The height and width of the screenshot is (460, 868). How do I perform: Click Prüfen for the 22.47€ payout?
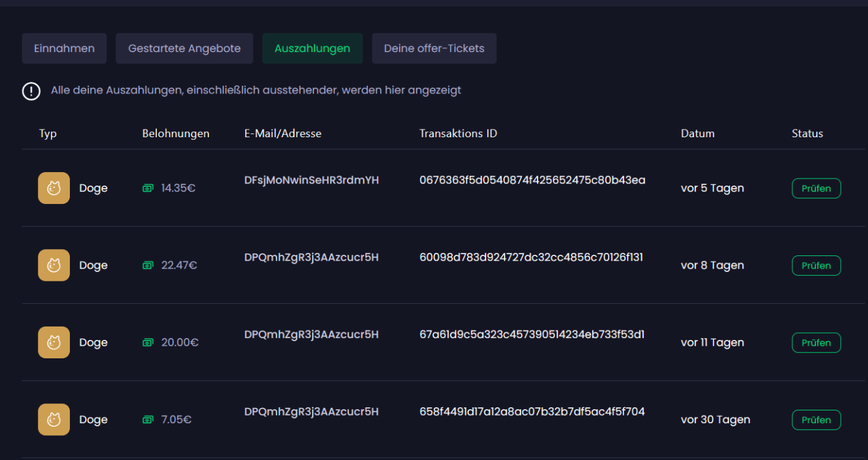(816, 266)
